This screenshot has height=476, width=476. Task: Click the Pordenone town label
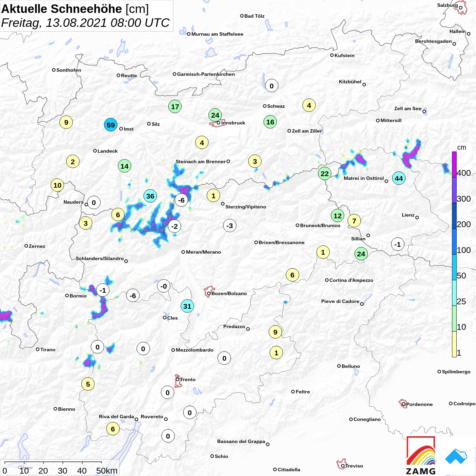[420, 404]
